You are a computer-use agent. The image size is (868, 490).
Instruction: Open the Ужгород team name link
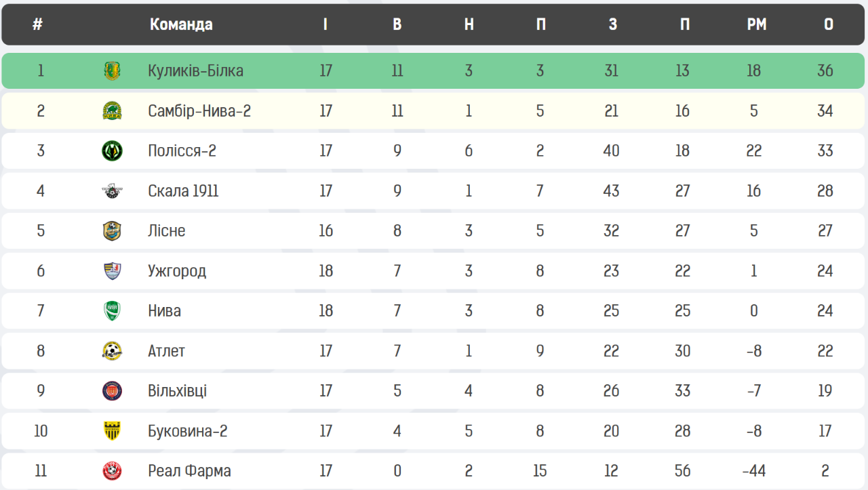pos(177,270)
